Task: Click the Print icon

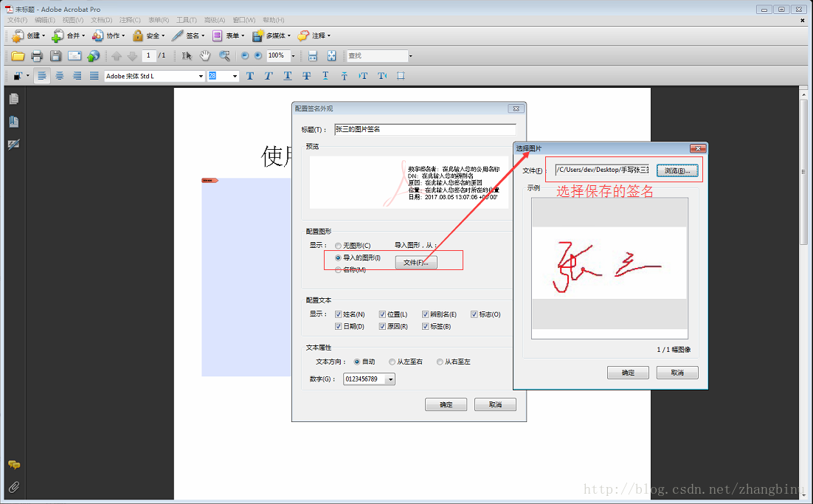Action: [x=36, y=55]
